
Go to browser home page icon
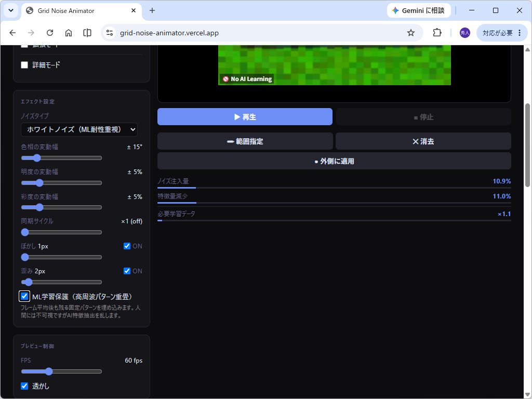69,33
